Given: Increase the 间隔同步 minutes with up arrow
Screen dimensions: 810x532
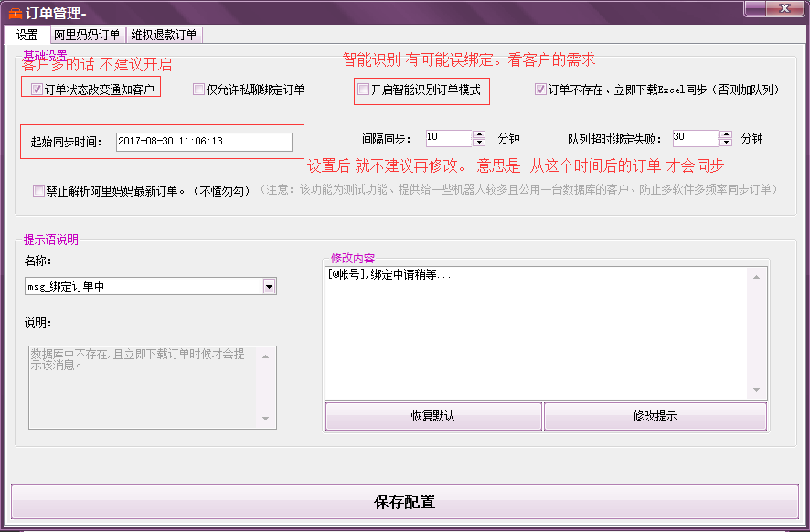Looking at the screenshot, I should point(479,134).
